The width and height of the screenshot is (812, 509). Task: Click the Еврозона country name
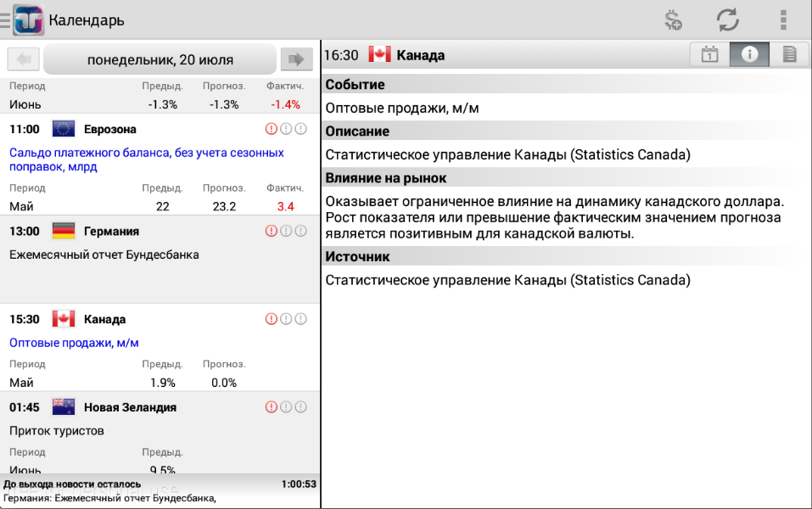[x=109, y=130]
